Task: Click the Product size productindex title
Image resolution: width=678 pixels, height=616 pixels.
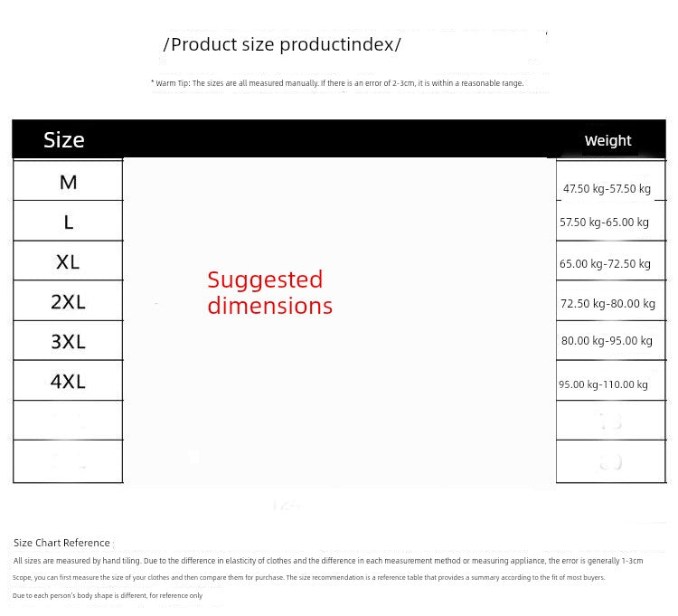Action: click(x=282, y=44)
